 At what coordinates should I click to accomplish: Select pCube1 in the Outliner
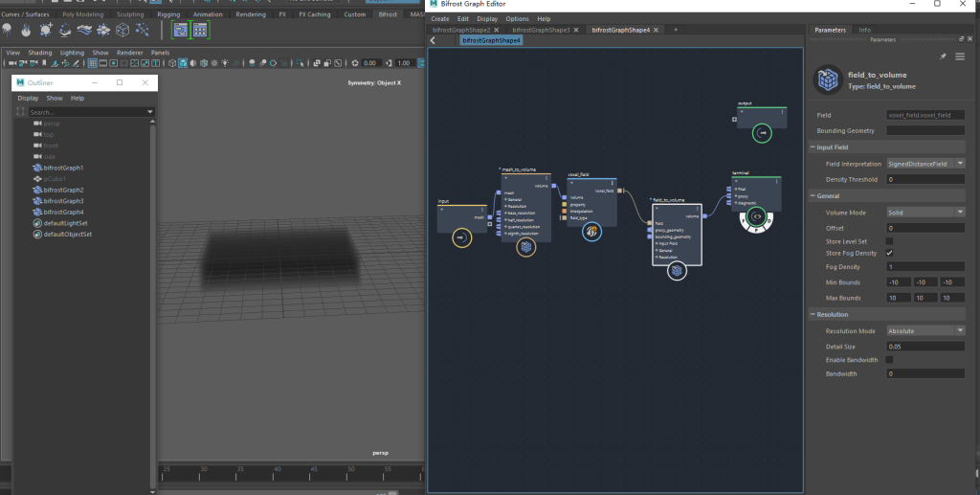[55, 179]
